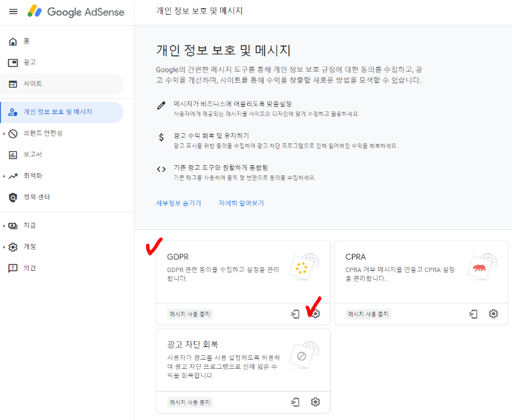Open CPRA settings gear icon

(x=493, y=314)
